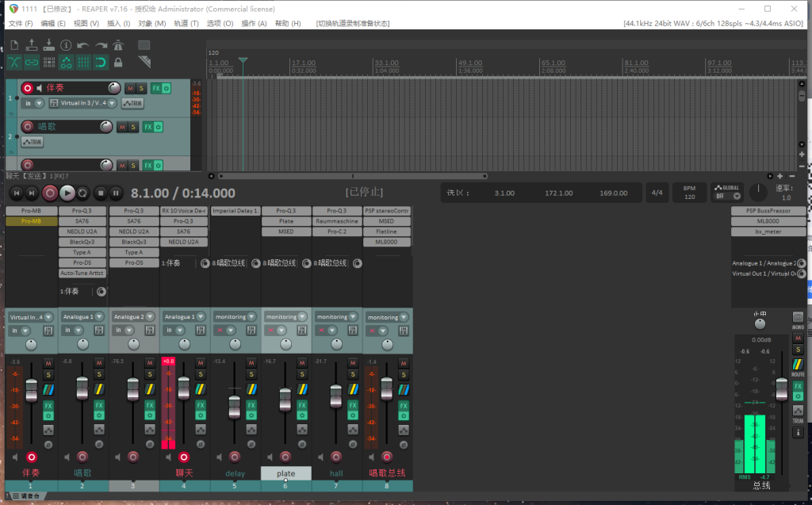The width and height of the screenshot is (812, 505).
Task: Mute the 聊天 channel in mixer
Action: tap(201, 363)
